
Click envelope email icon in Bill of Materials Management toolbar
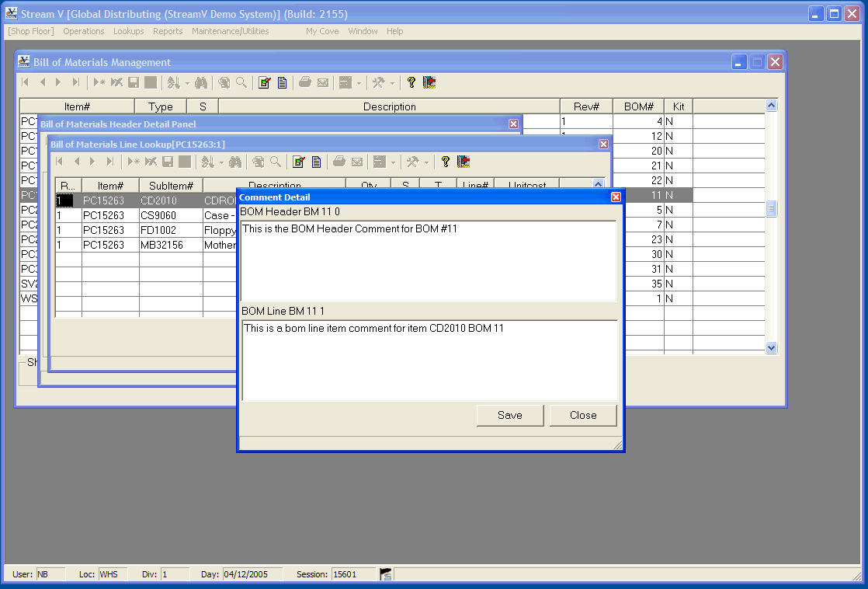(x=323, y=82)
